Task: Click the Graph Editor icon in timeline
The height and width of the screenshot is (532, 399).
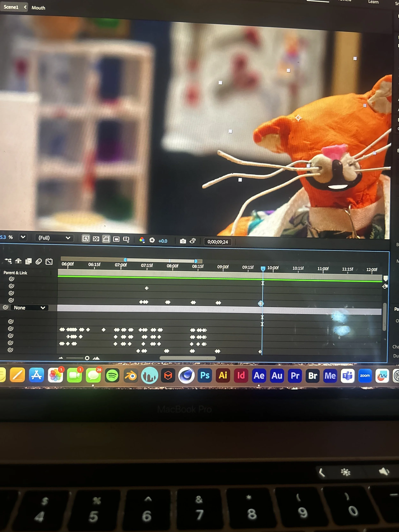Action: (x=49, y=262)
